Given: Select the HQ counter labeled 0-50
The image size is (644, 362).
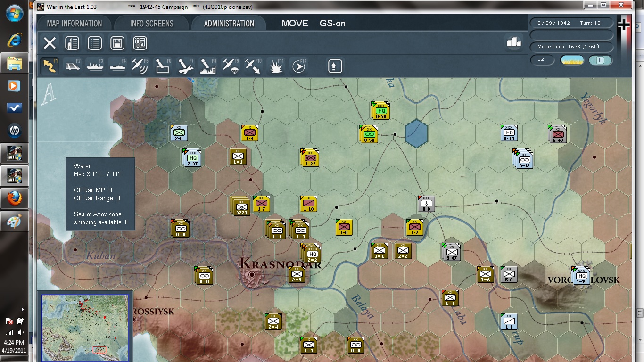Looking at the screenshot, I should pyautogui.click(x=380, y=111).
